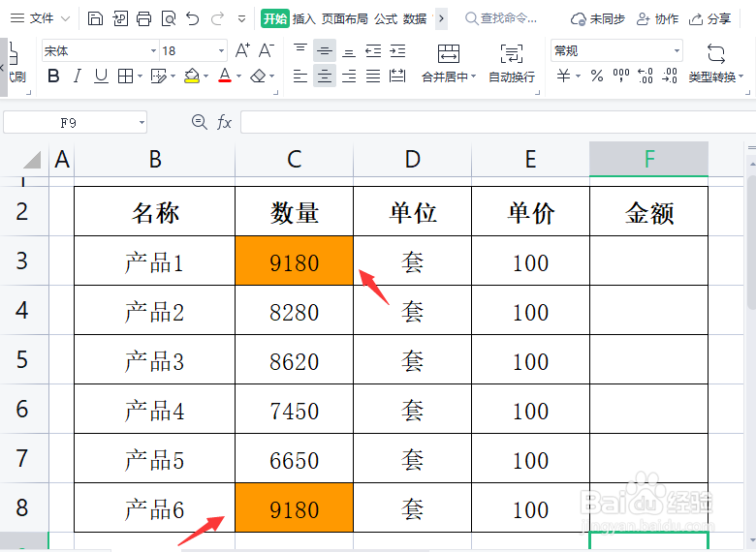
Task: Align text left
Action: 300,77
